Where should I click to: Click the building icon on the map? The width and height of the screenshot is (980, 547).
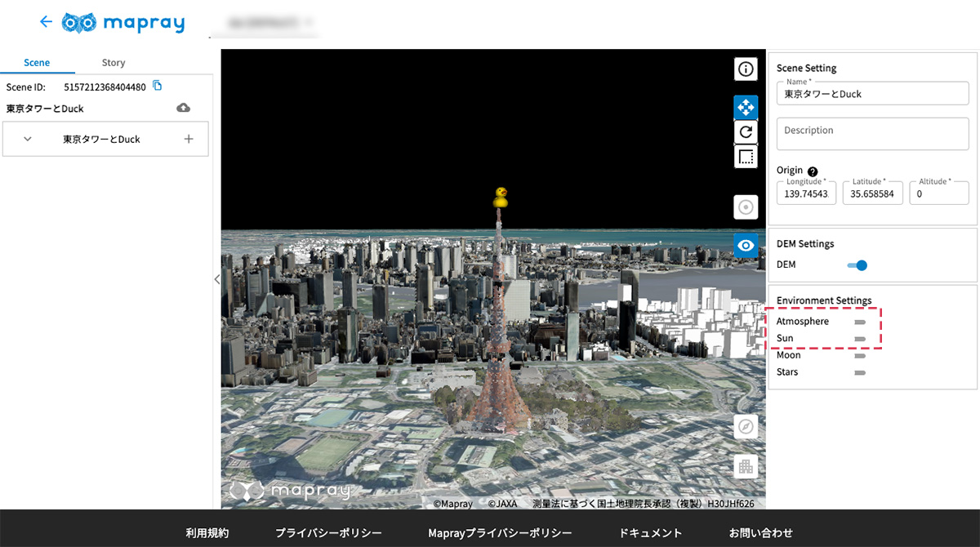point(746,466)
